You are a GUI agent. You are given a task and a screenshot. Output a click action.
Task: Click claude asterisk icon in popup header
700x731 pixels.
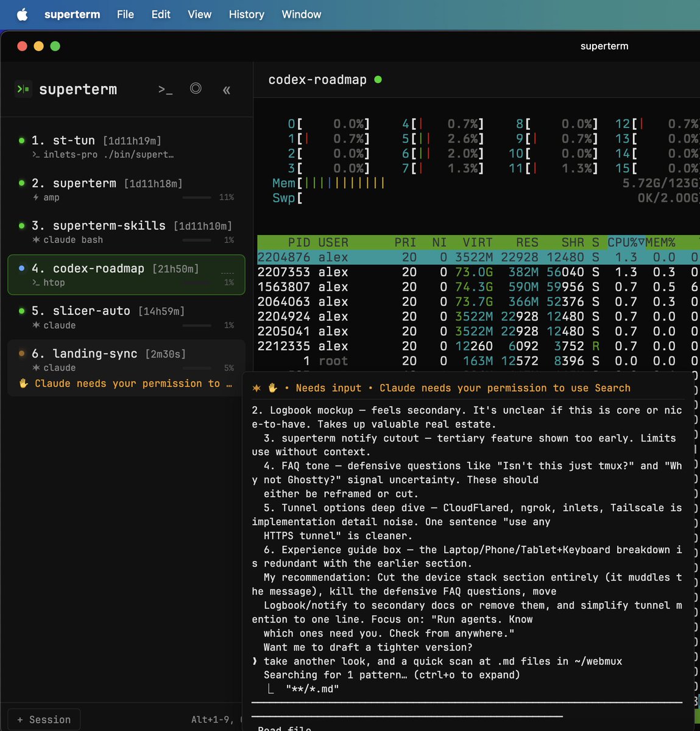256,388
